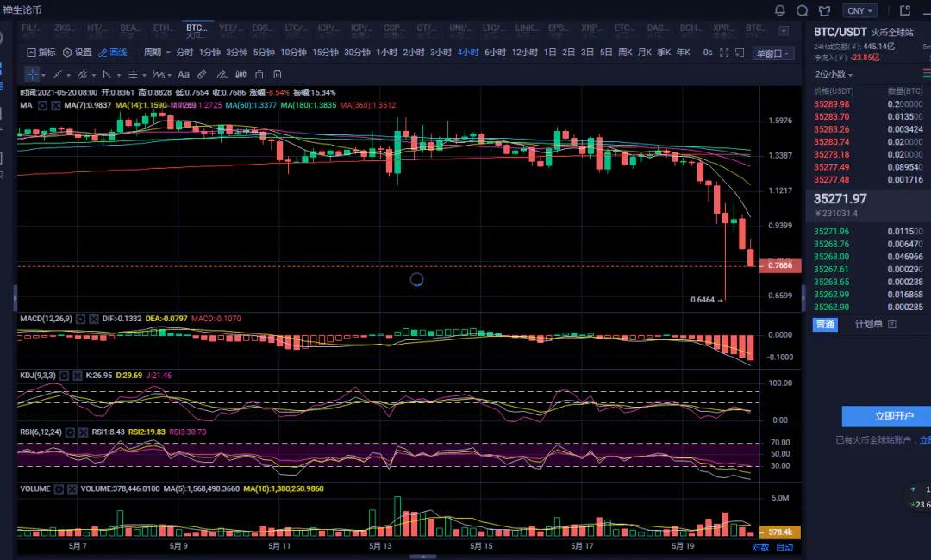
Task: Open the 设置 settings button
Action: (x=78, y=53)
